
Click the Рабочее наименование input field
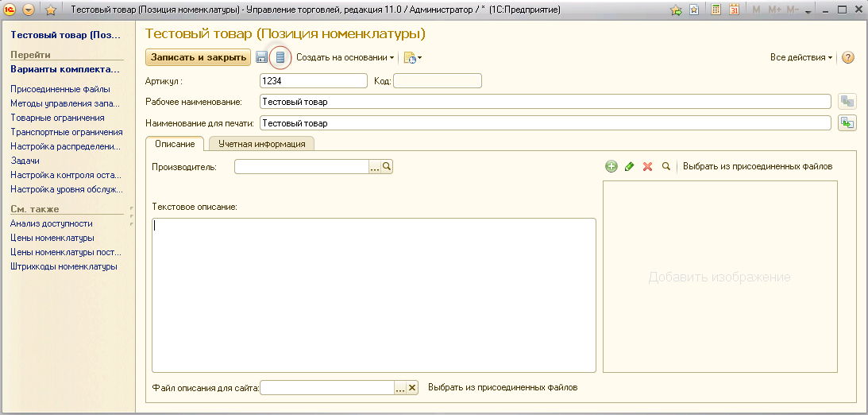coord(546,102)
